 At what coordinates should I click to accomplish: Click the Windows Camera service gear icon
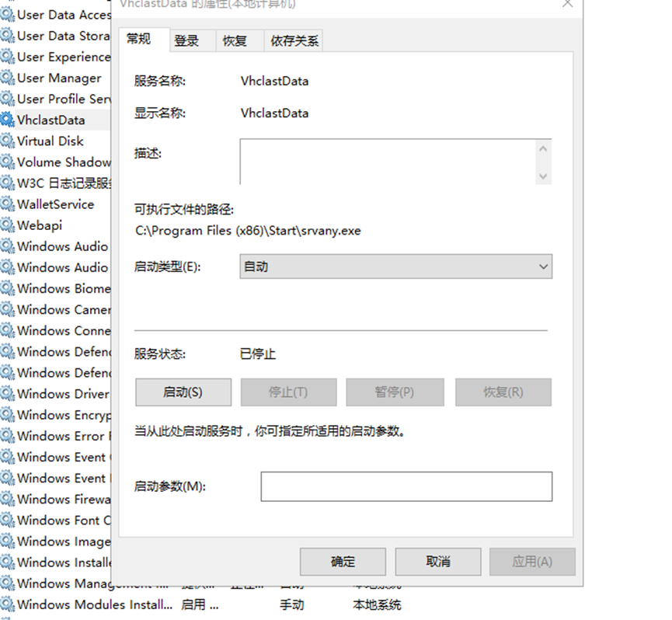(x=7, y=309)
